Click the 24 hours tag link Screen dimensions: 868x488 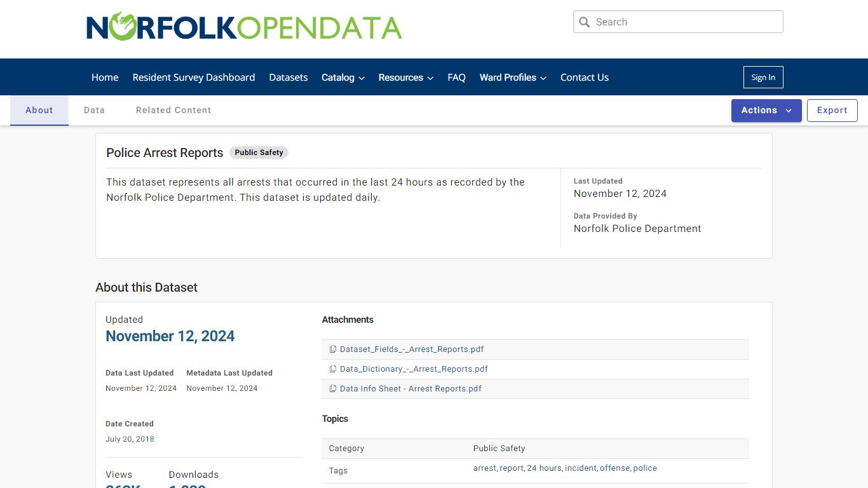544,468
